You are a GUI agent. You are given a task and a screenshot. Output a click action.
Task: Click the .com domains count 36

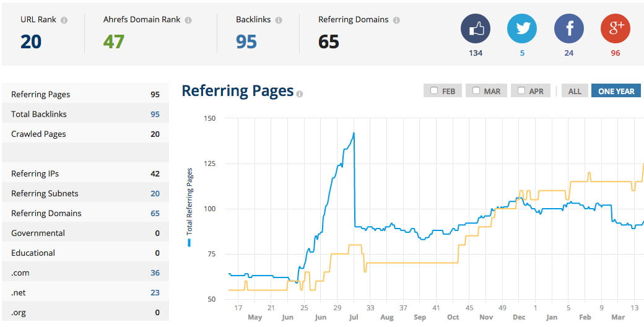pyautogui.click(x=155, y=272)
